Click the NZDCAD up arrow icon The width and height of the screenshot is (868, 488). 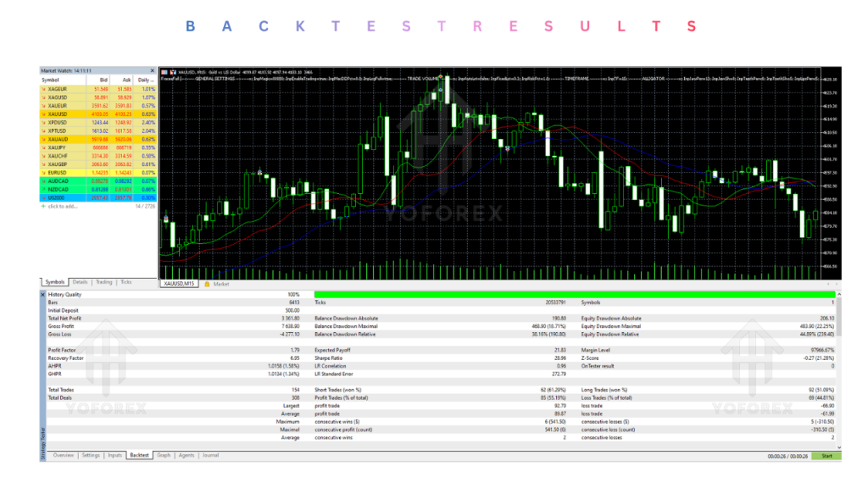pyautogui.click(x=43, y=189)
